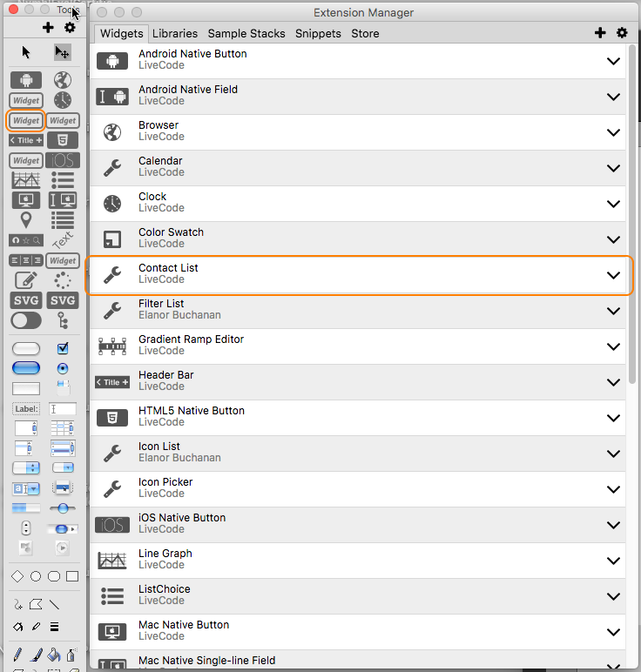Pick the ListChoice bullet-list widget in Tools palette
The image size is (641, 672).
[63, 180]
